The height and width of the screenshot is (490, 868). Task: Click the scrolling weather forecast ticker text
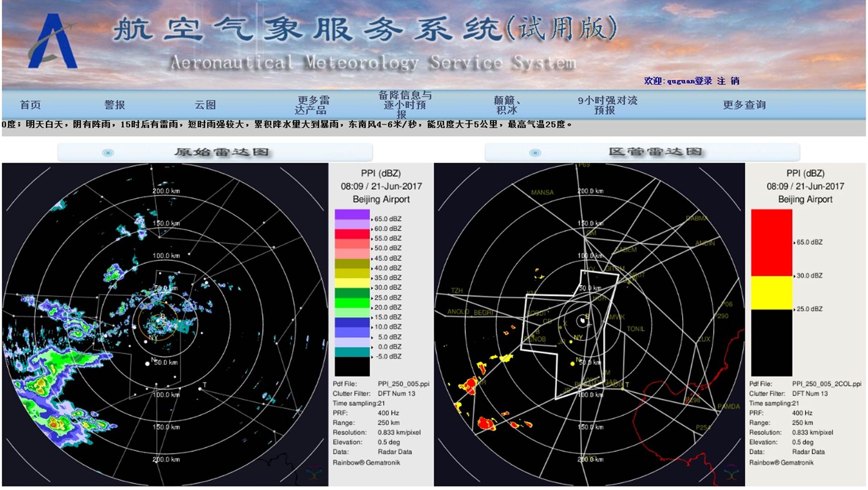(x=285, y=125)
